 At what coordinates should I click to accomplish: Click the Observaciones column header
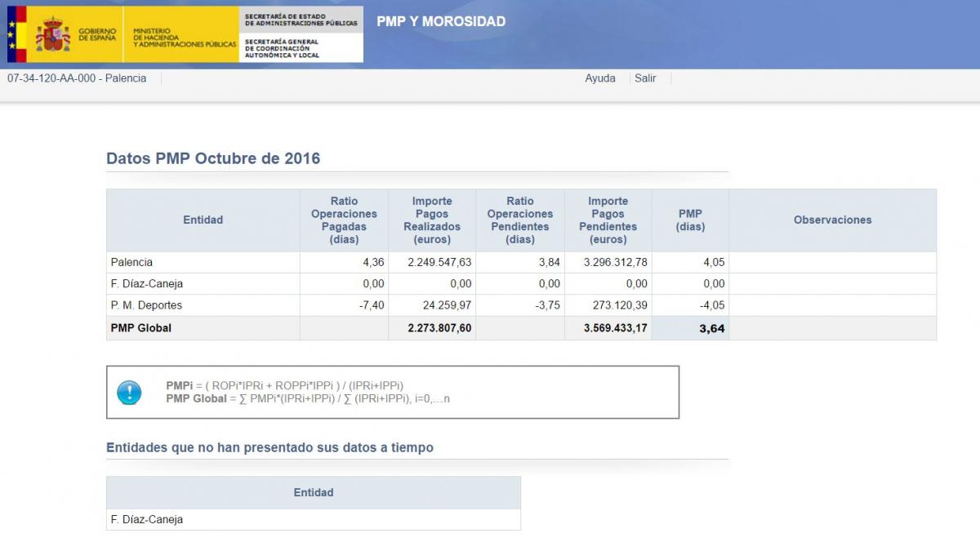(832, 220)
